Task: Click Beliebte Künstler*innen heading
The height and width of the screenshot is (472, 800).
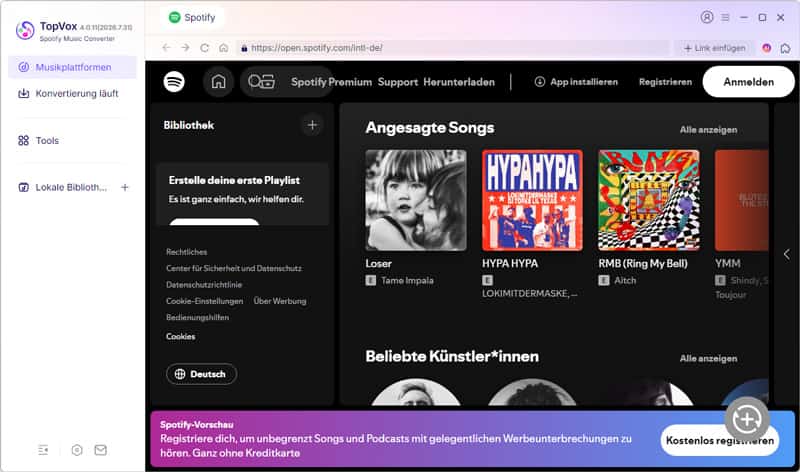Action: pos(452,356)
